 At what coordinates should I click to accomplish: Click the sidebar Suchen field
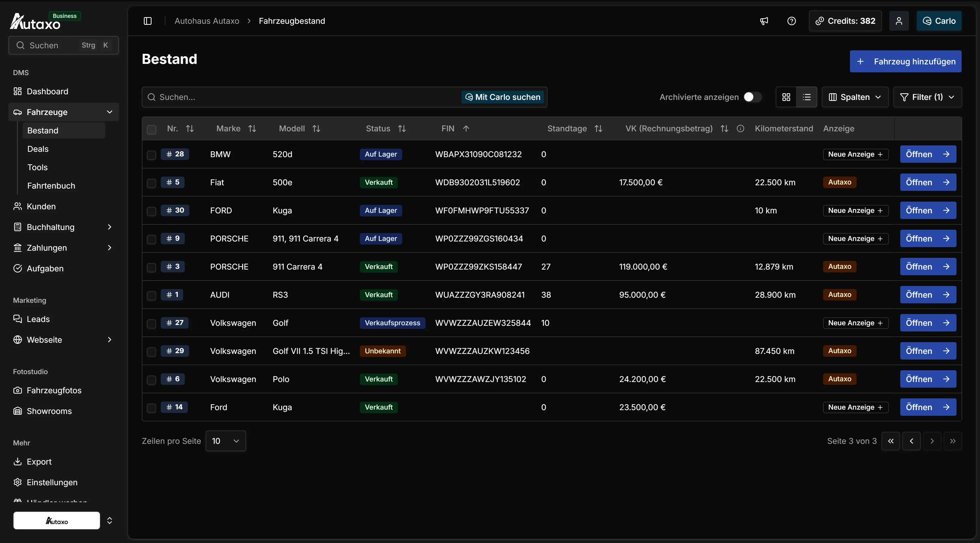click(64, 45)
